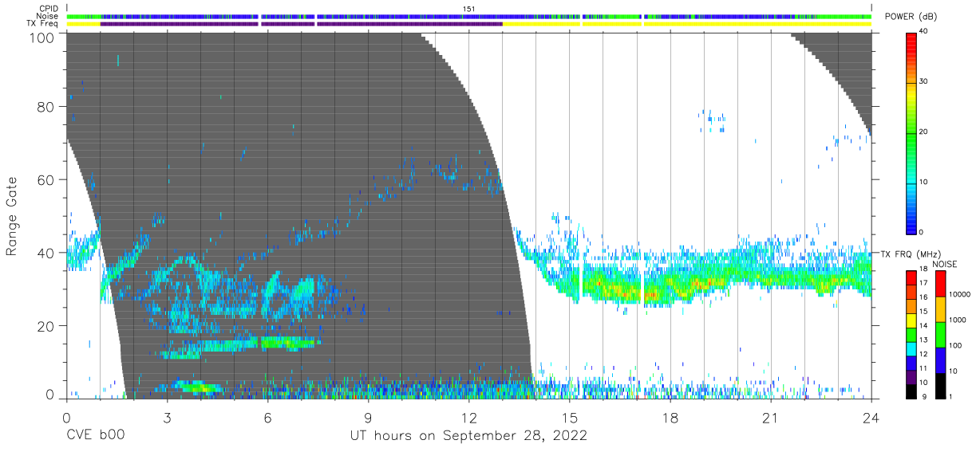This screenshot has height=452, width=980.
Task: Click the CPID value '151'
Action: pos(469,8)
